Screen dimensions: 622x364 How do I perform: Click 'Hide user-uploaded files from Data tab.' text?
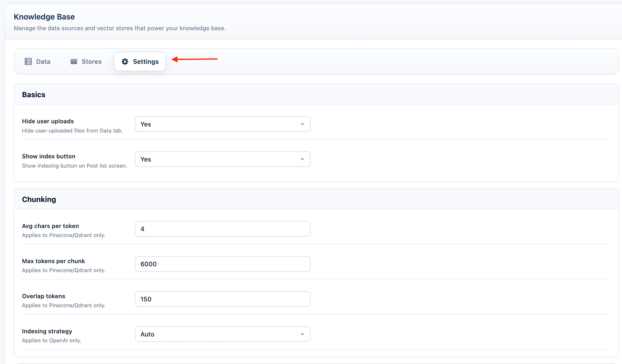click(x=72, y=131)
